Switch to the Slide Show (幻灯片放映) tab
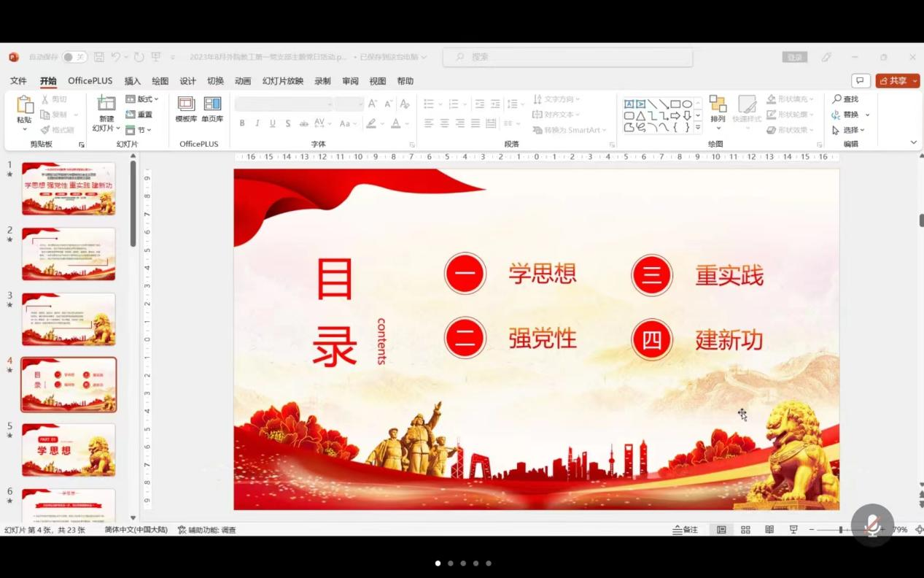The image size is (924, 578). (282, 81)
